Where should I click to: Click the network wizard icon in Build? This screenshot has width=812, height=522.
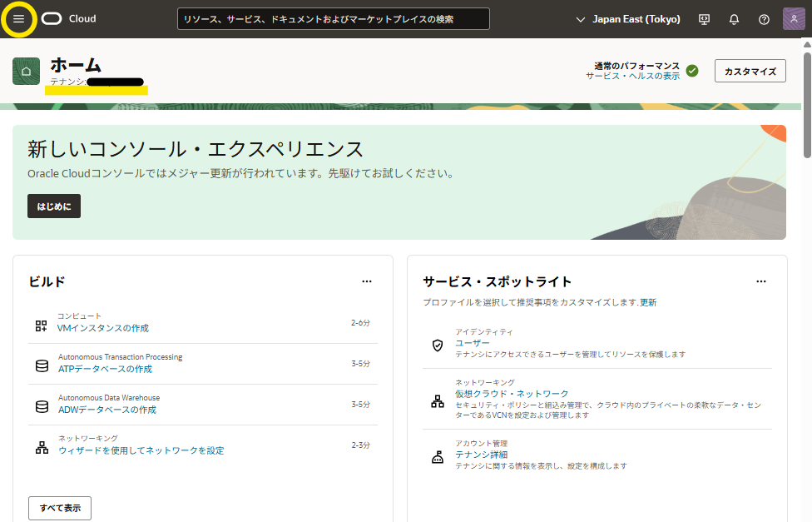point(42,447)
